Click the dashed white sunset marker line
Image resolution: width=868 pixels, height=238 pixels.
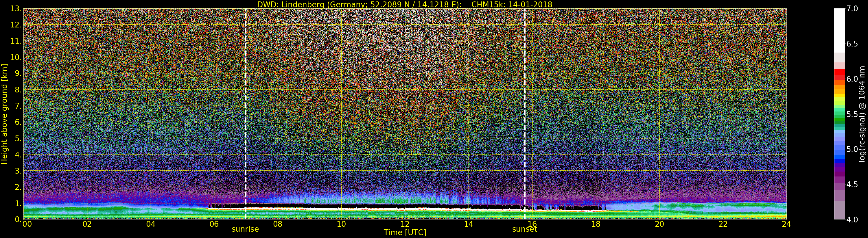click(525, 114)
